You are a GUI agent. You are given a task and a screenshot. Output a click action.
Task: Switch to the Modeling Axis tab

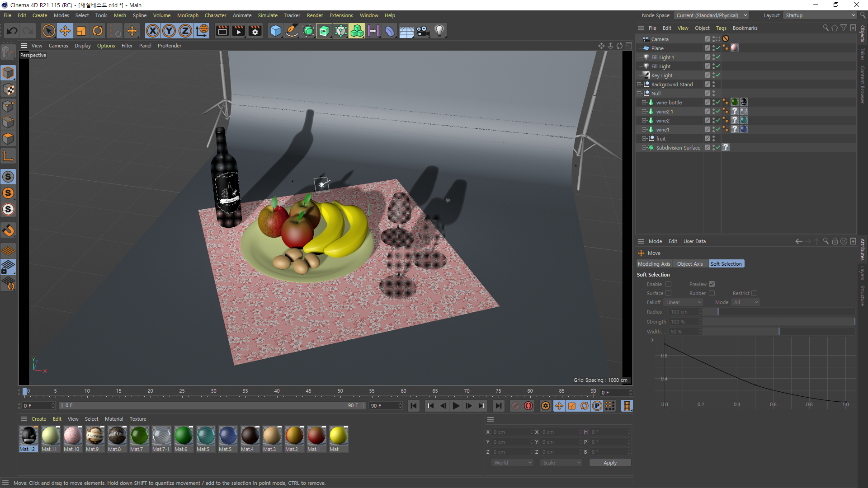(x=654, y=264)
